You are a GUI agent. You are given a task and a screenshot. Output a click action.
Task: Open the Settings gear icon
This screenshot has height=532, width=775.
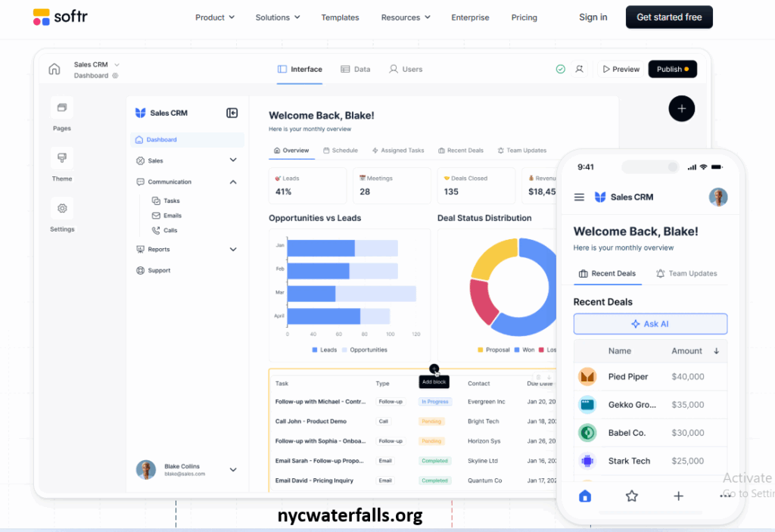(62, 209)
